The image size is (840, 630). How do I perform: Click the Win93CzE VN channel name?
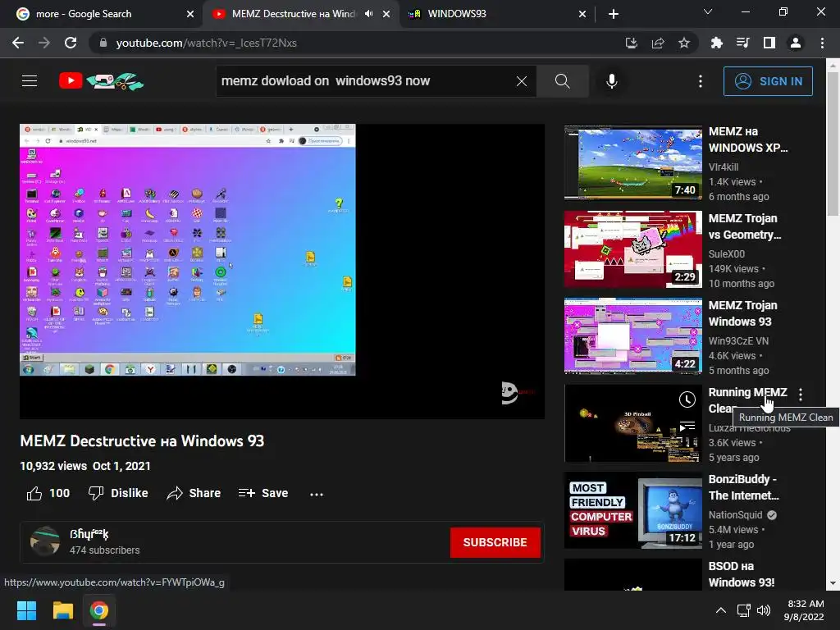[x=738, y=340]
